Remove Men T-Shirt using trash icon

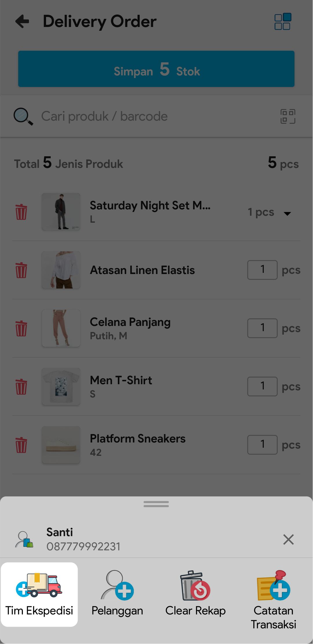coord(21,387)
